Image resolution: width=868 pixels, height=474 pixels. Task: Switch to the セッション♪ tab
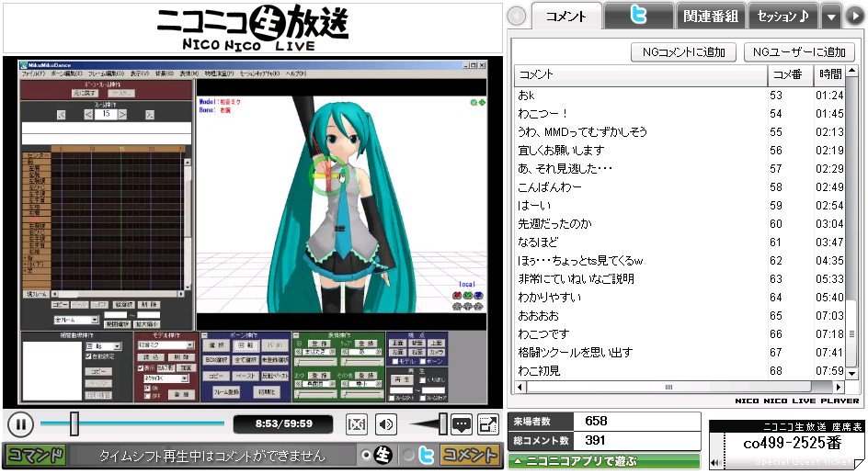click(x=782, y=16)
